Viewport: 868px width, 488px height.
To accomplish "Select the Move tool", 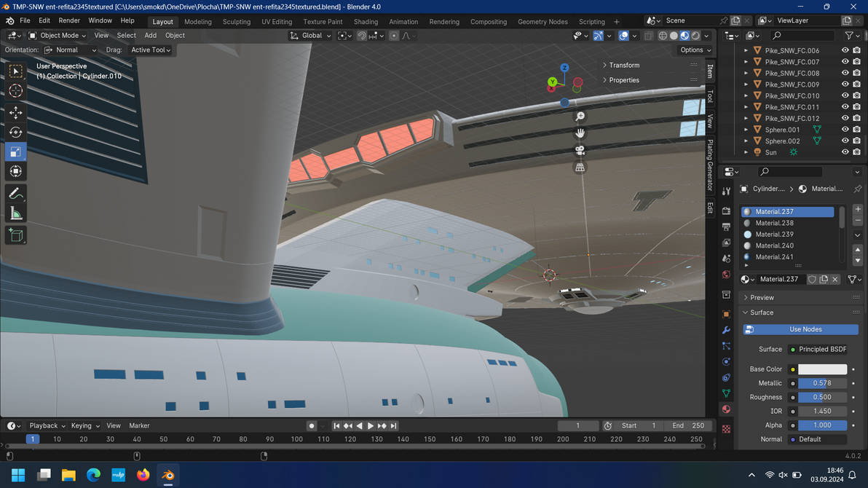I will pos(15,112).
